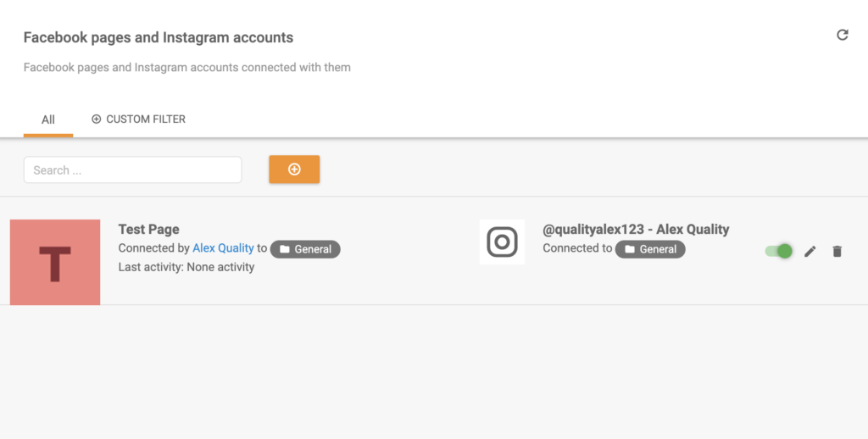Click "Connected to" label in Instagram row
The image size is (868, 439).
click(577, 248)
